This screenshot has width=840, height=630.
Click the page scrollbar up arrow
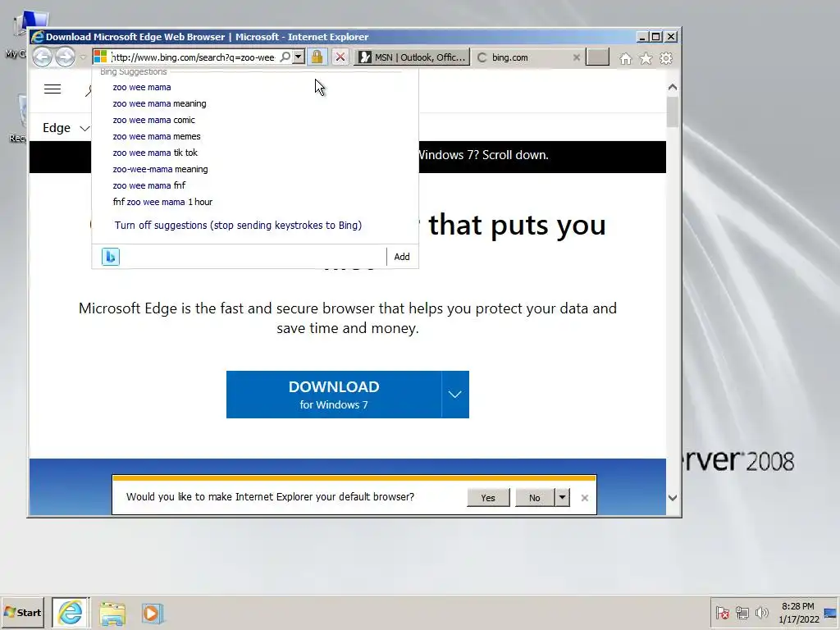click(673, 87)
